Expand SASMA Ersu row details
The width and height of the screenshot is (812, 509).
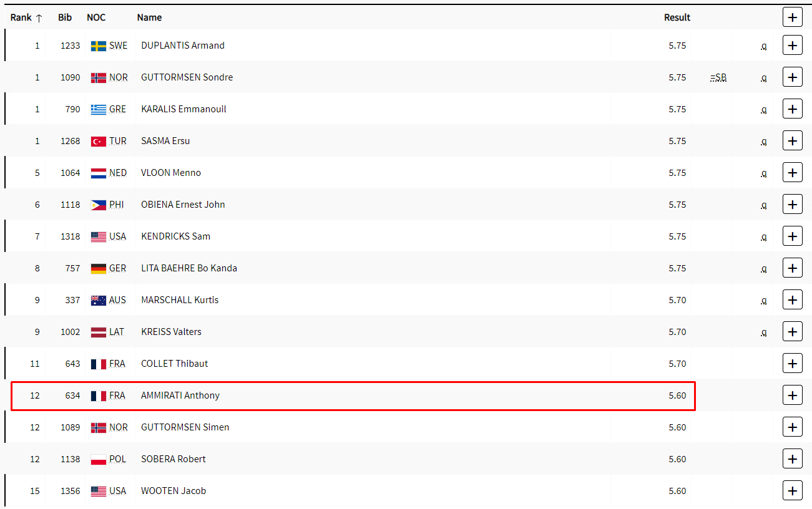click(x=792, y=141)
